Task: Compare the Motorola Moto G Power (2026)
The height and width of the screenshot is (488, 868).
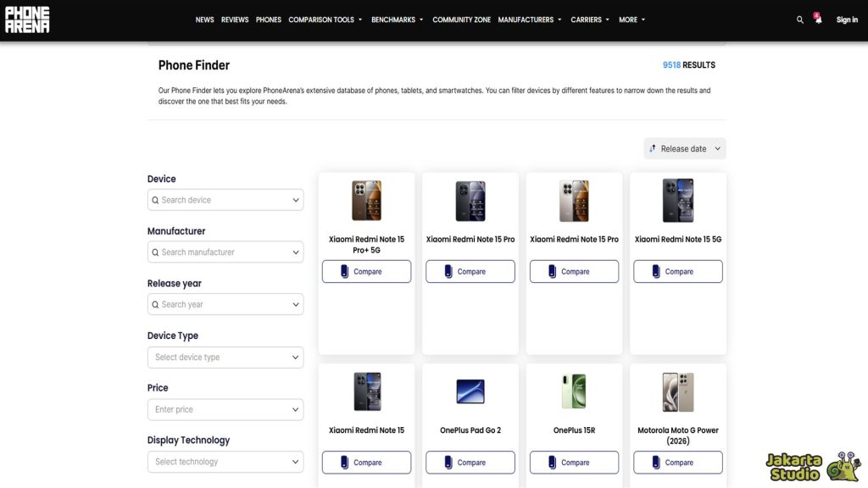Action: click(x=677, y=463)
